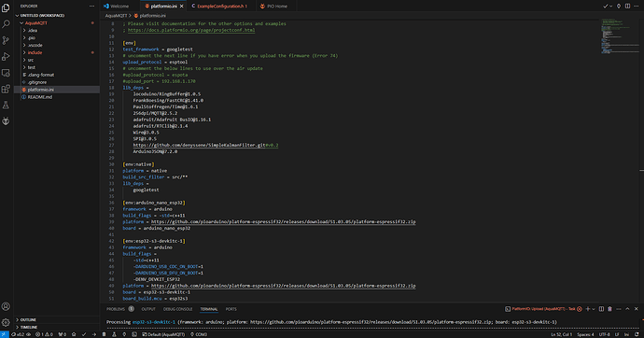Kill the terminal with the trash icon
The width and height of the screenshot is (644, 338).
point(609,309)
